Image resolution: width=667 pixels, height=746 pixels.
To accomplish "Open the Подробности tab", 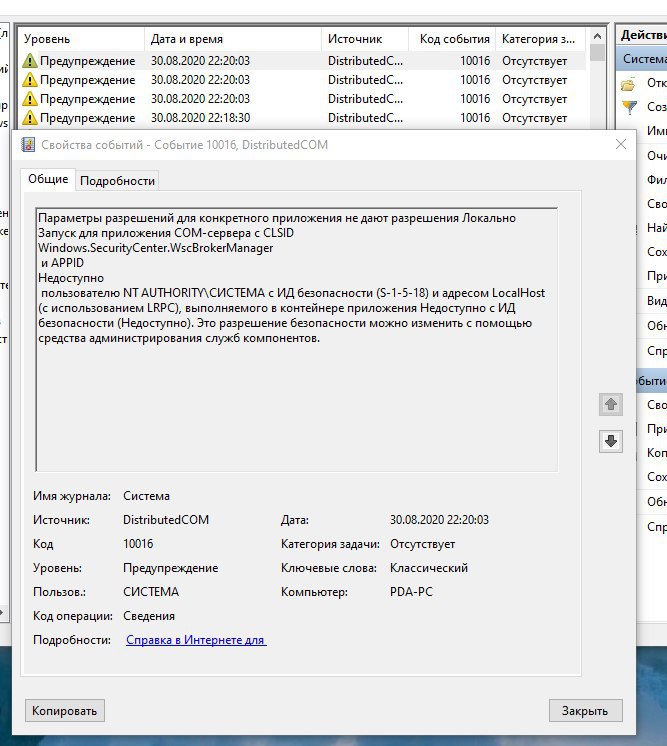I will (x=118, y=181).
